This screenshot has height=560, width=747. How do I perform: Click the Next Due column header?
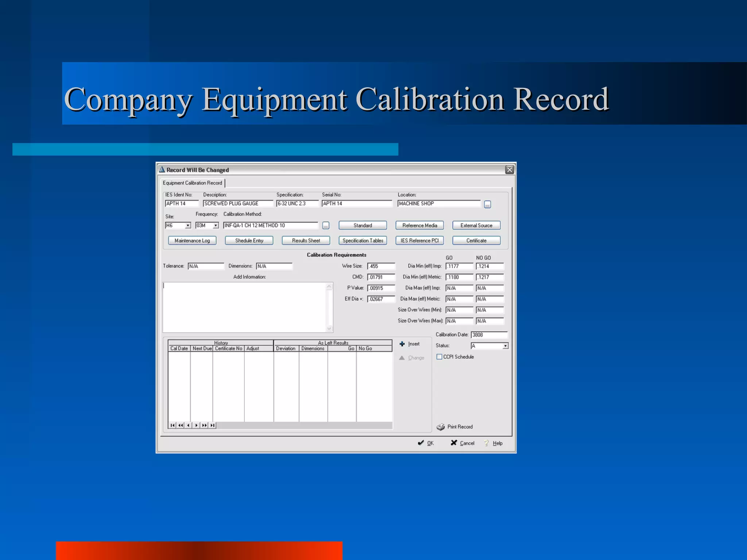pos(202,349)
